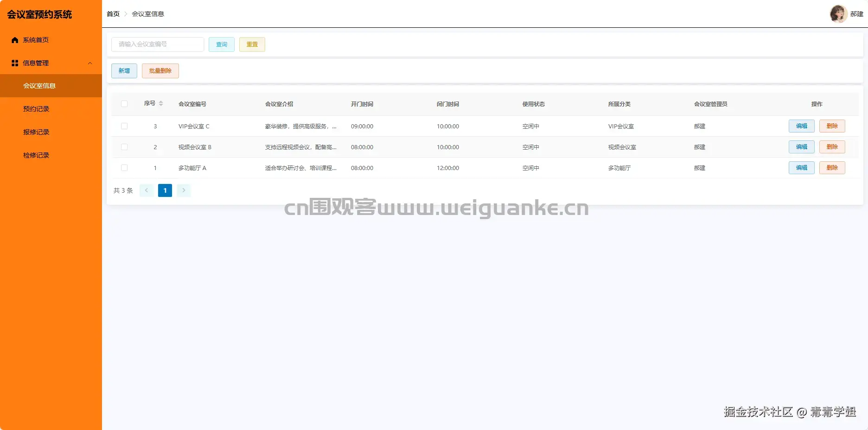Click the 适合举办研讨会 description cell
Viewport: 868px width, 430px height.
[301, 168]
